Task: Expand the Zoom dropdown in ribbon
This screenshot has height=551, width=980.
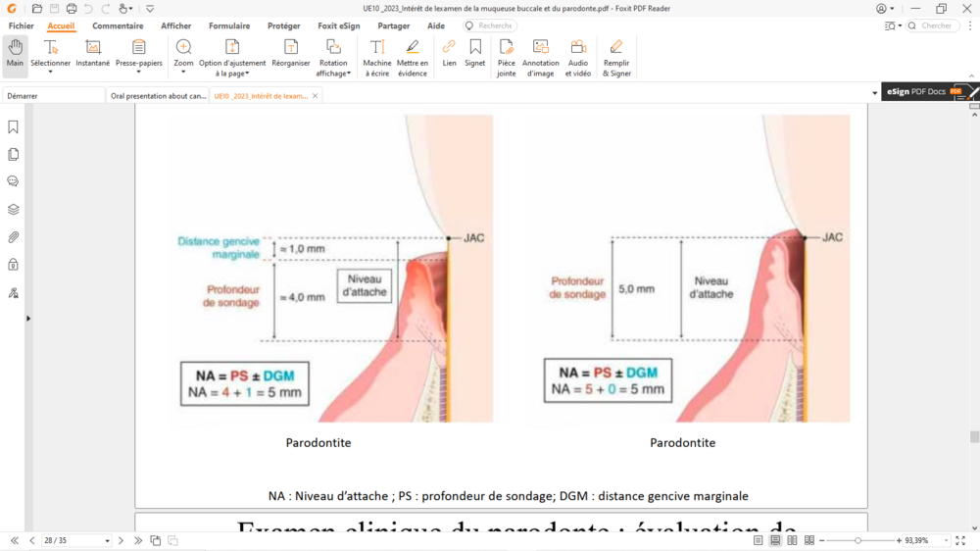Action: pos(183,72)
